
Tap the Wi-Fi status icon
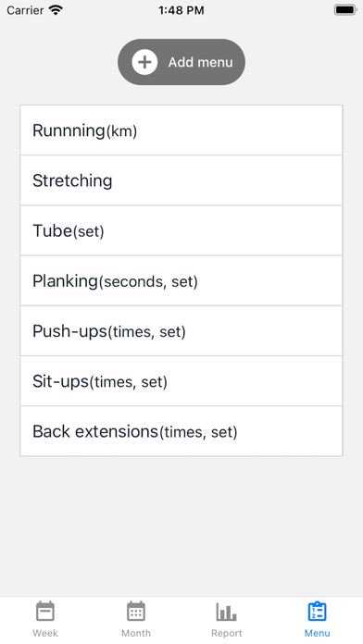pos(55,10)
